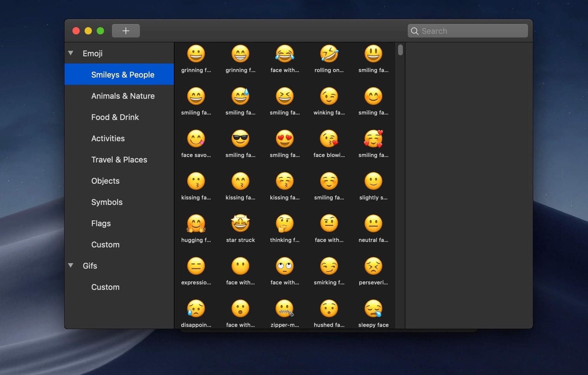Select the expressionless face emoji

[196, 266]
